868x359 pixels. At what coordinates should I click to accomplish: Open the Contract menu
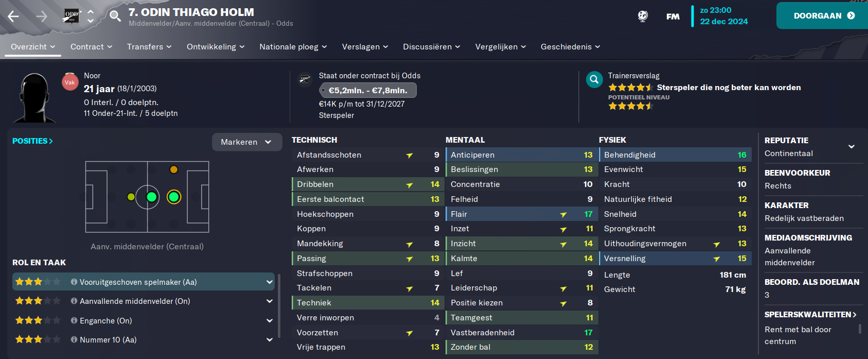[x=91, y=46]
